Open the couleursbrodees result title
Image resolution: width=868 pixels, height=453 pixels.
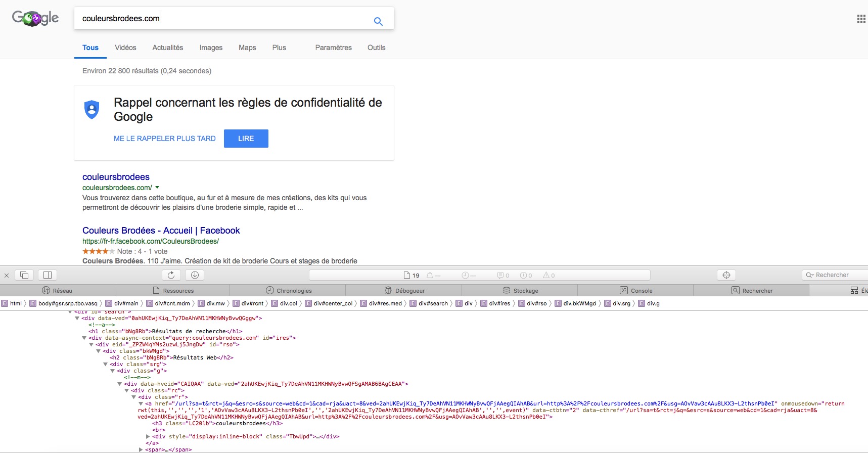116,177
